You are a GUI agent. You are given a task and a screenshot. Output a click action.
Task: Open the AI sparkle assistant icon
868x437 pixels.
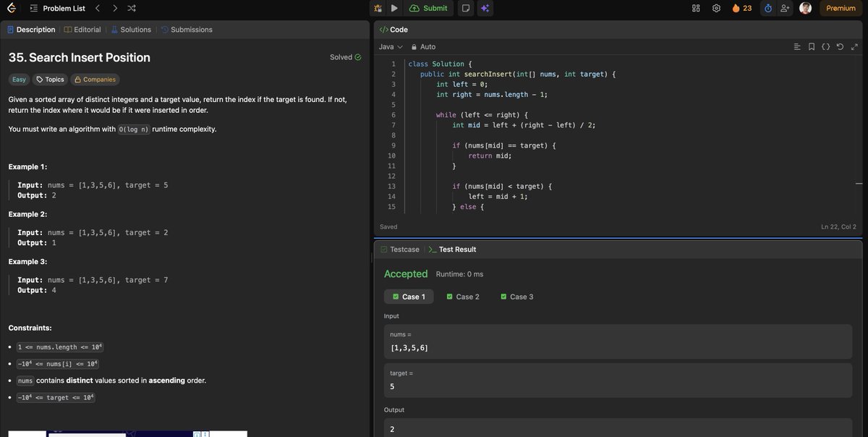(x=485, y=8)
